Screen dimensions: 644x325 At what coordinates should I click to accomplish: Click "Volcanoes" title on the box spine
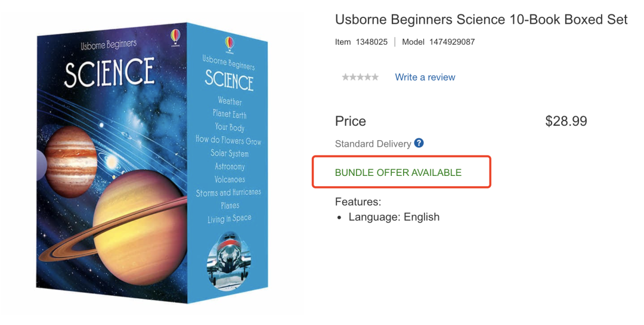pyautogui.click(x=230, y=179)
